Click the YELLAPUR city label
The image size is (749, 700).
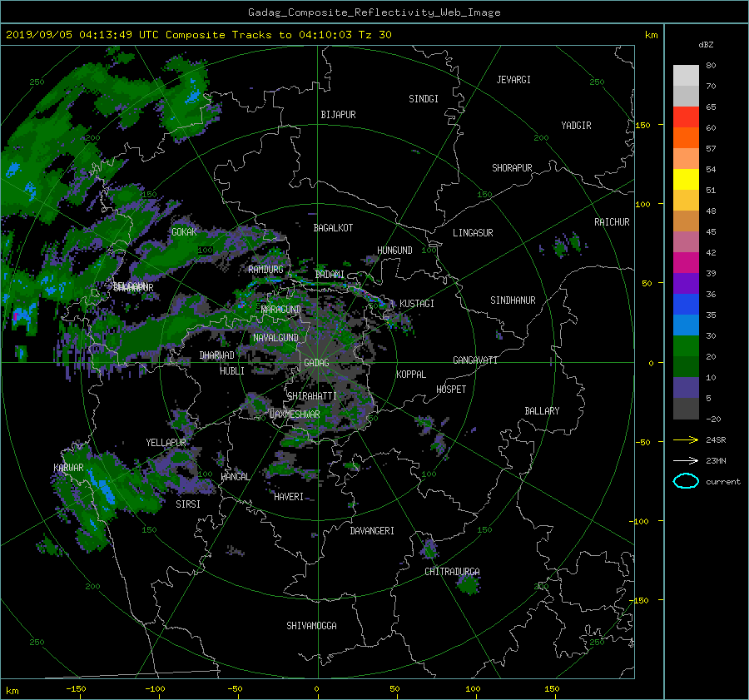click(x=166, y=443)
